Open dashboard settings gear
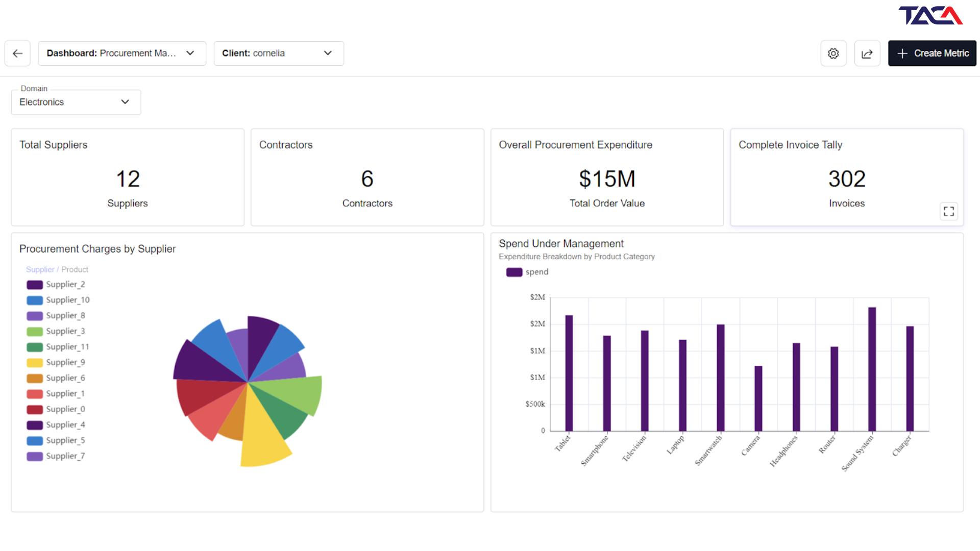 pyautogui.click(x=834, y=53)
